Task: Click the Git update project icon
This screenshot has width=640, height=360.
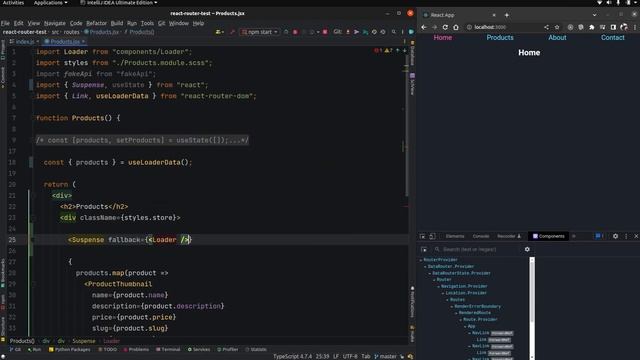Action: tap(348, 32)
